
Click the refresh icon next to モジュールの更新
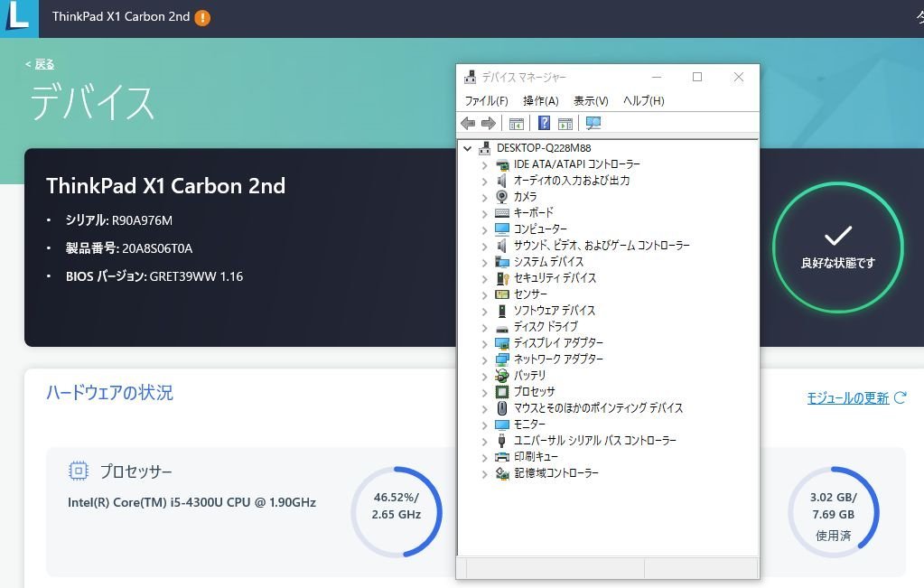[x=900, y=397]
